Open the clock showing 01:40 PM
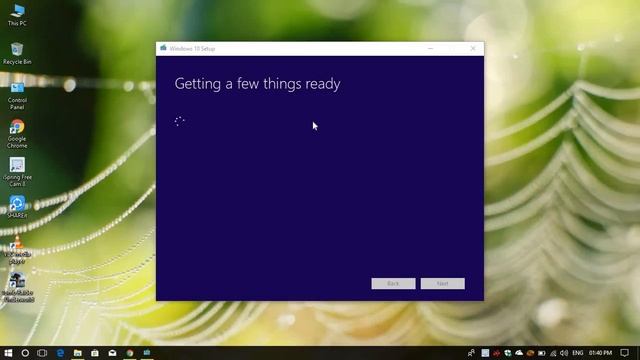The height and width of the screenshot is (360, 640). click(x=600, y=353)
